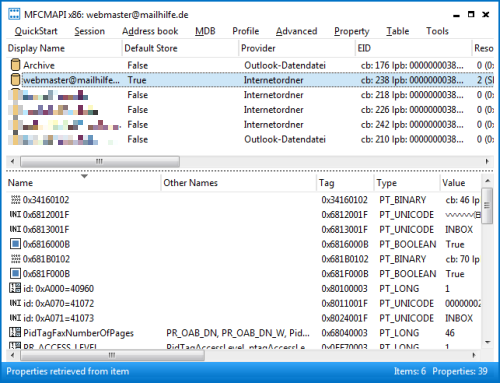The height and width of the screenshot is (383, 500).
Task: Sort properties by Type column header
Action: tap(407, 183)
